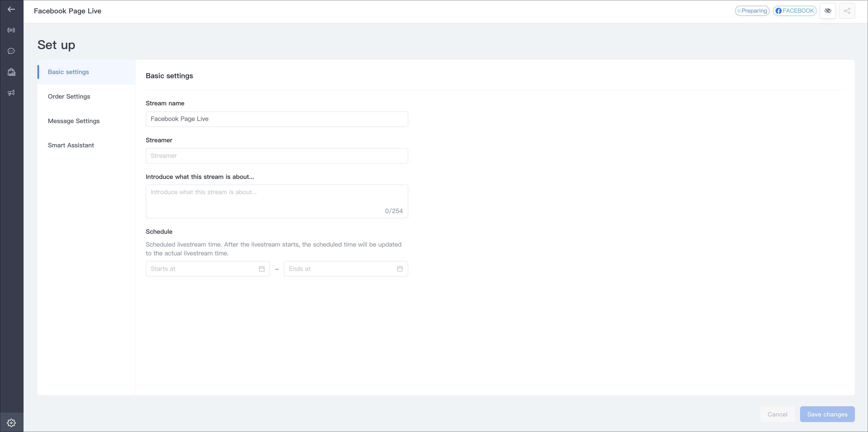Switch to the Order Settings tab
The width and height of the screenshot is (868, 432).
(x=86, y=97)
